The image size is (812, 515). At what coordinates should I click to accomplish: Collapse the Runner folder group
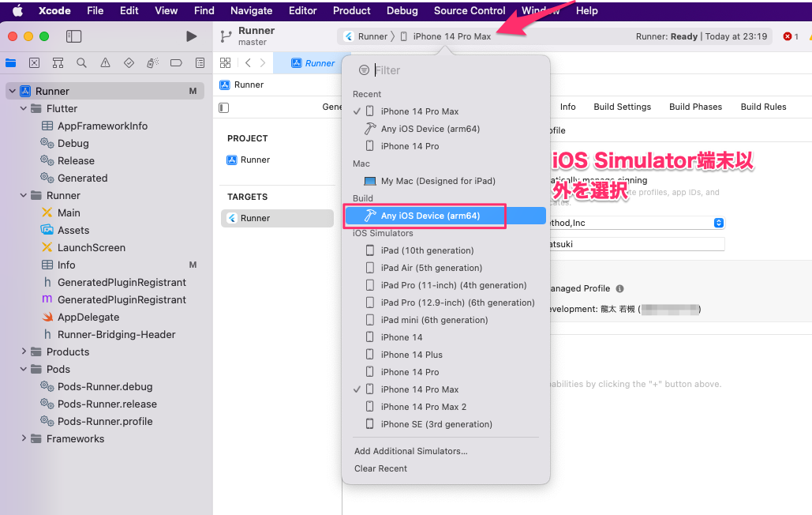pos(24,195)
